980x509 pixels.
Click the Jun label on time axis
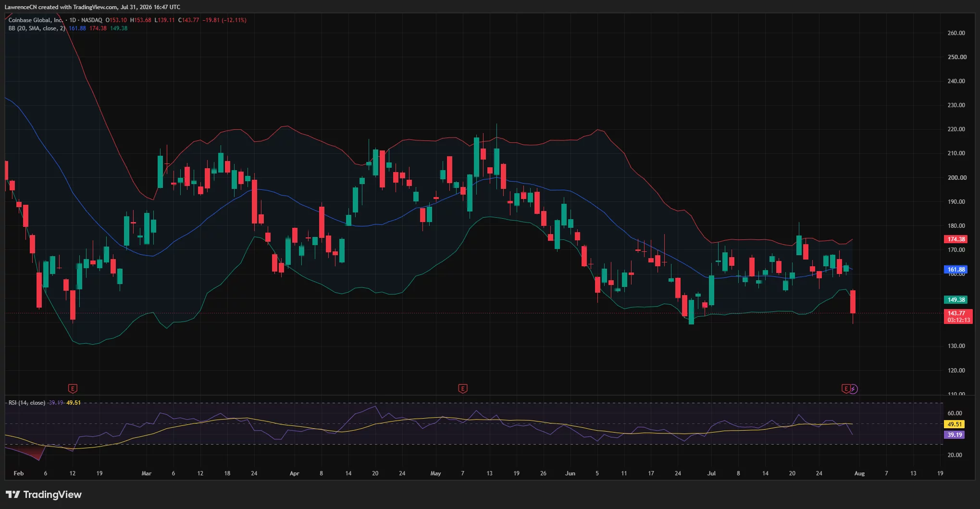570,473
